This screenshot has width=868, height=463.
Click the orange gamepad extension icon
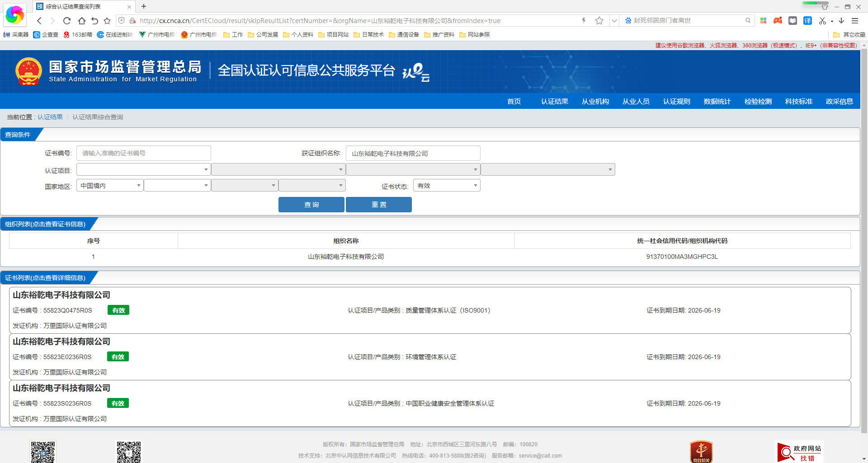(x=778, y=20)
